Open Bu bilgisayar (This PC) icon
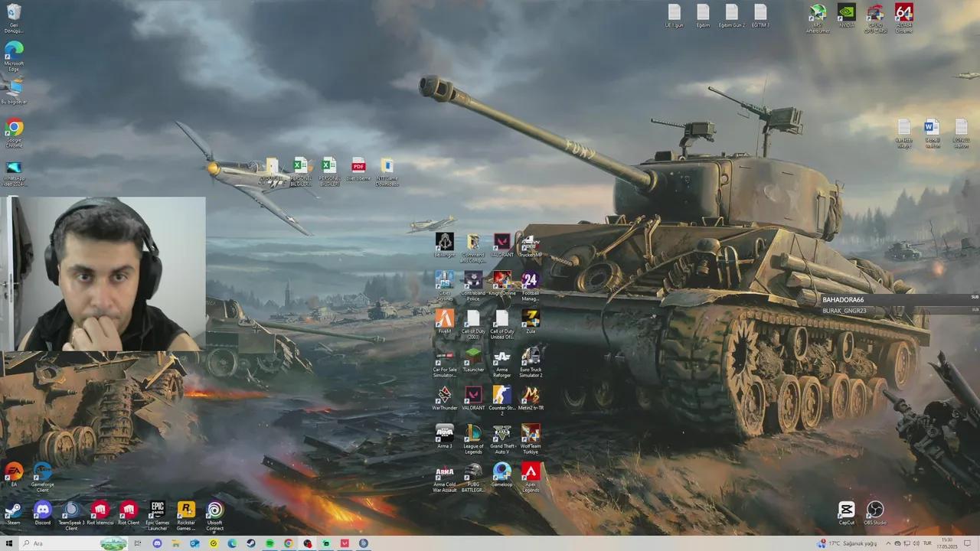 tap(14, 93)
